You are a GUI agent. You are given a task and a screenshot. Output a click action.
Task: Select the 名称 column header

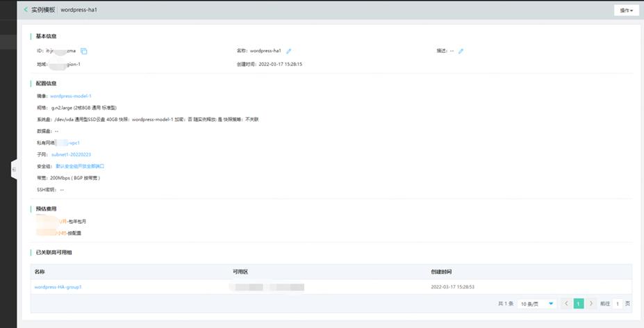point(40,272)
